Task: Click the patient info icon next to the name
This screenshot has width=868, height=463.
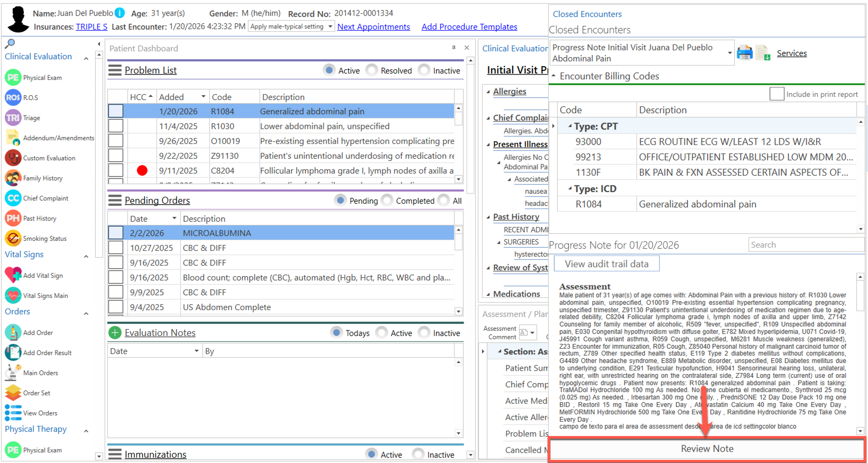Action: coord(120,13)
